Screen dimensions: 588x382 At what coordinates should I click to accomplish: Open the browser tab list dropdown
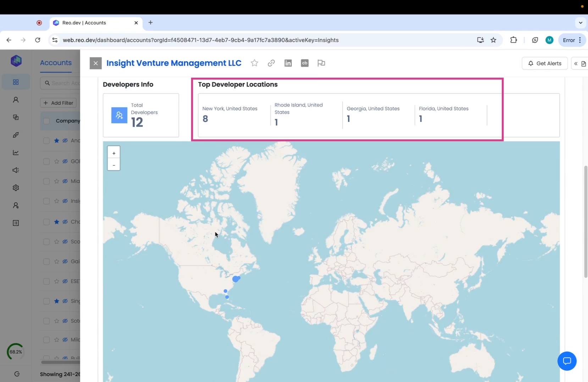coord(580,23)
